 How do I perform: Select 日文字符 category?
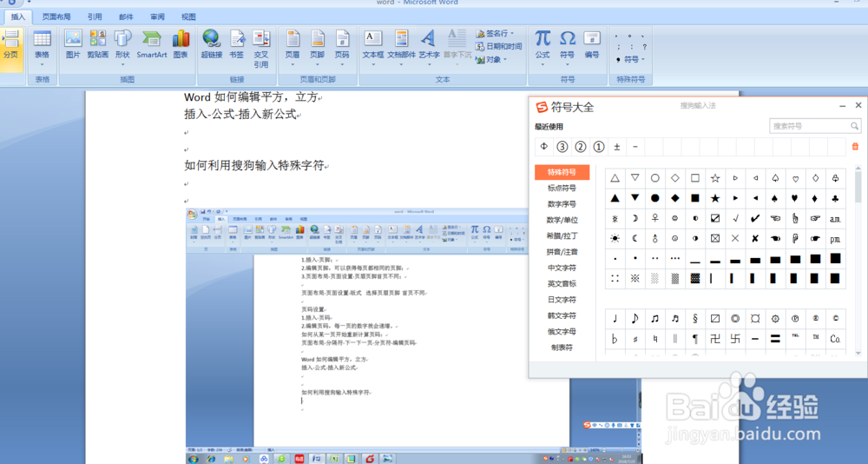pos(562,300)
